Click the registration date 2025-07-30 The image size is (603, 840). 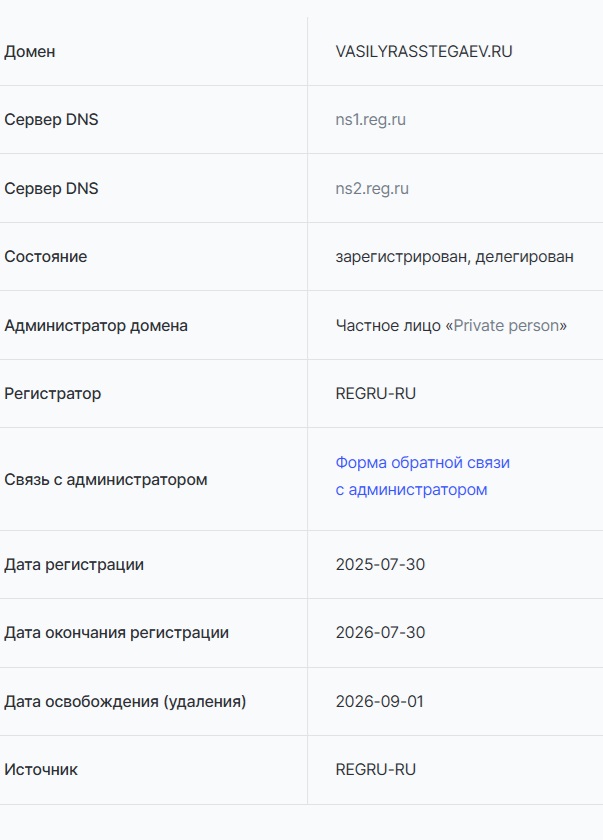tap(380, 565)
